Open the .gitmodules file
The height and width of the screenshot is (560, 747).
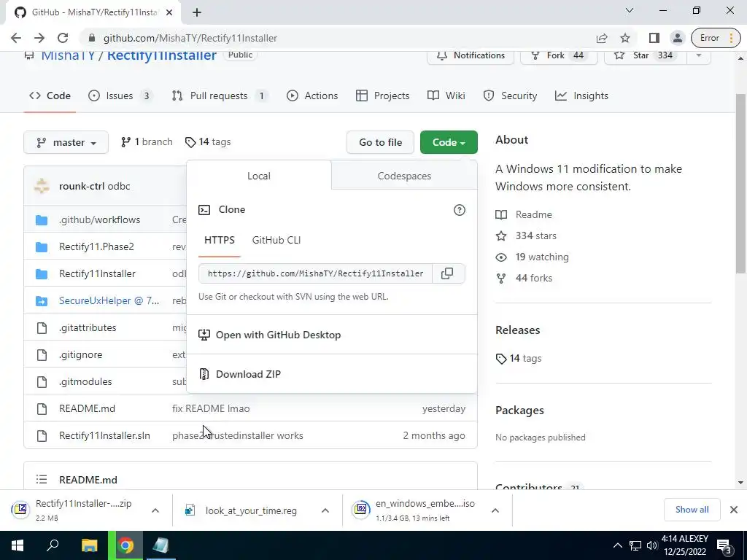[x=85, y=381]
